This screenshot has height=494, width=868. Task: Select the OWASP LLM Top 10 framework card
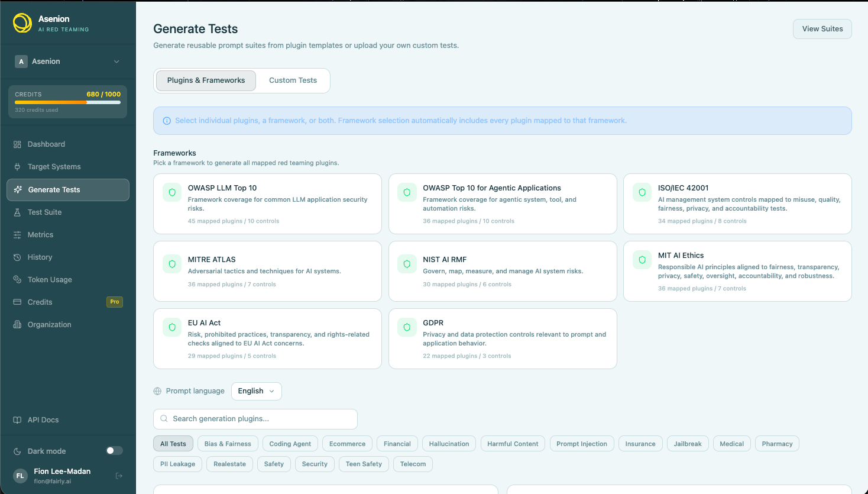tap(267, 204)
